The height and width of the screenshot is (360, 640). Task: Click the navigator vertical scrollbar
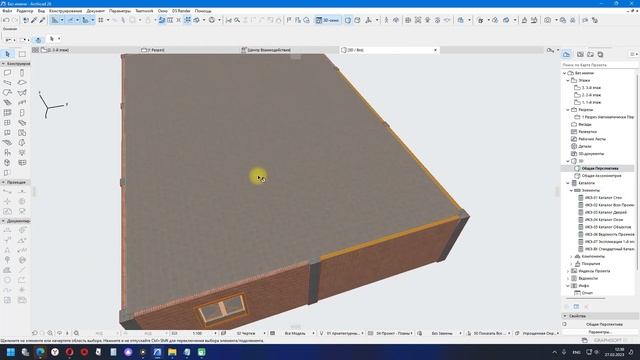click(x=637, y=171)
